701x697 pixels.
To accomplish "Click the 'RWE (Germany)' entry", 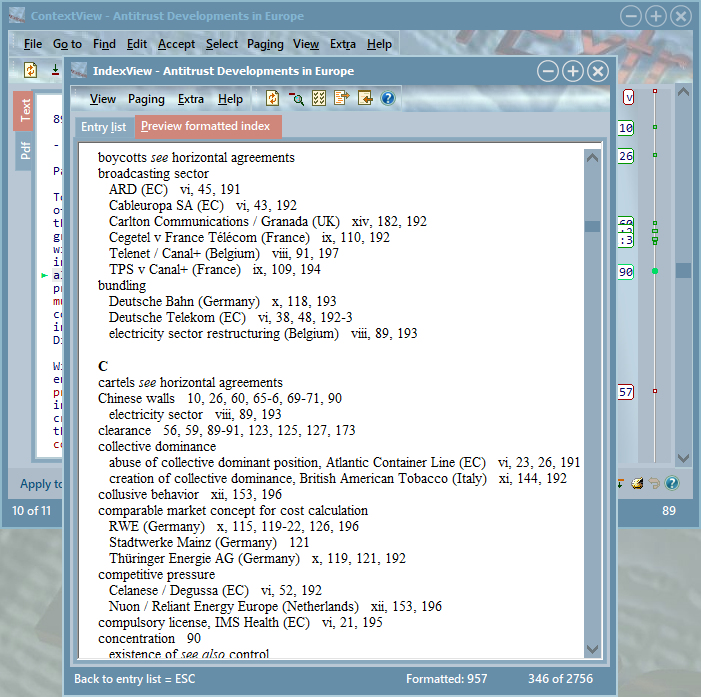I will pyautogui.click(x=233, y=526).
